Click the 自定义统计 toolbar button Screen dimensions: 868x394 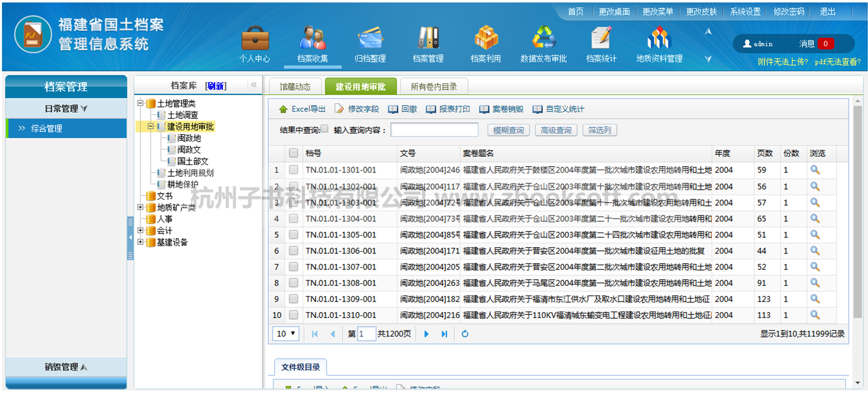pos(558,109)
